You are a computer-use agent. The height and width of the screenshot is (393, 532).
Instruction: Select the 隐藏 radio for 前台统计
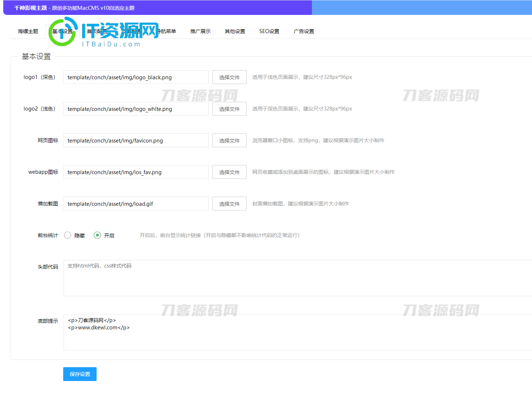(68, 235)
